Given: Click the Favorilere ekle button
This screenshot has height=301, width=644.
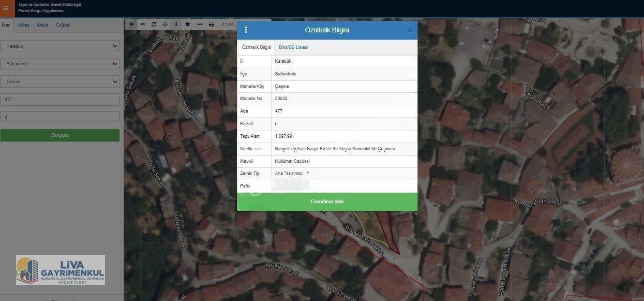Looking at the screenshot, I should 327,201.
